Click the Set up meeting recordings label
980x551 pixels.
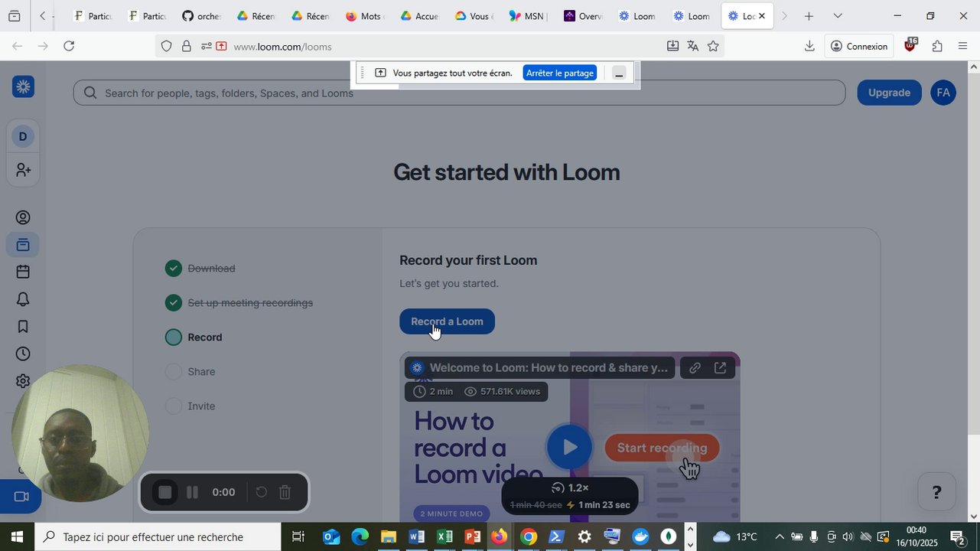coord(250,303)
